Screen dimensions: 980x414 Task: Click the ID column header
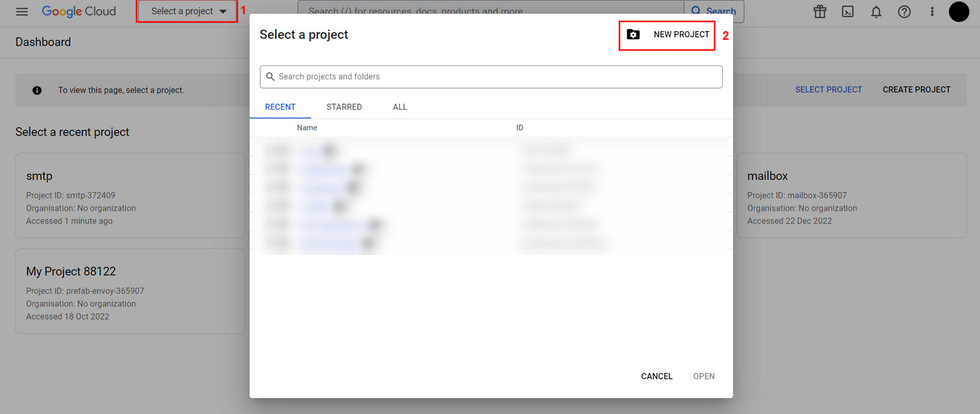coord(520,128)
